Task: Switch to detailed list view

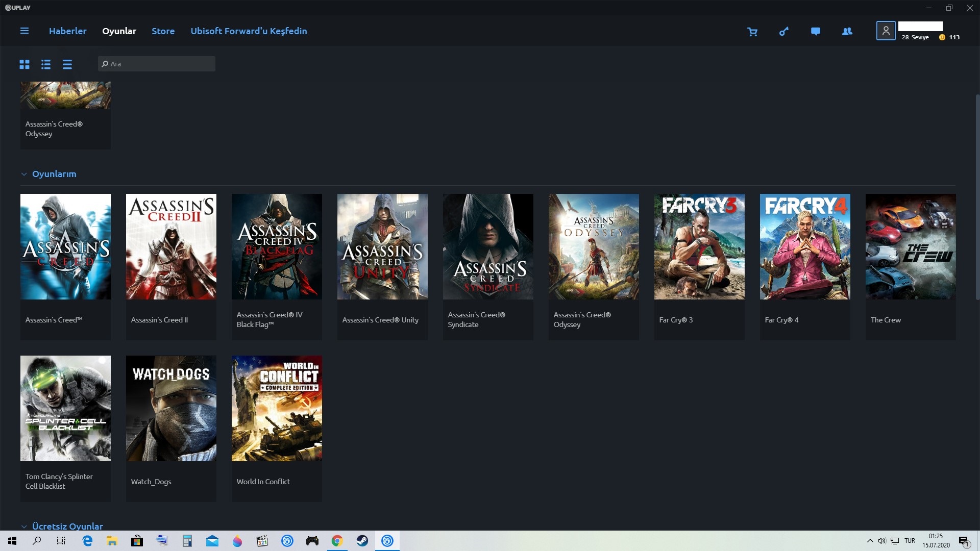Action: click(46, 64)
